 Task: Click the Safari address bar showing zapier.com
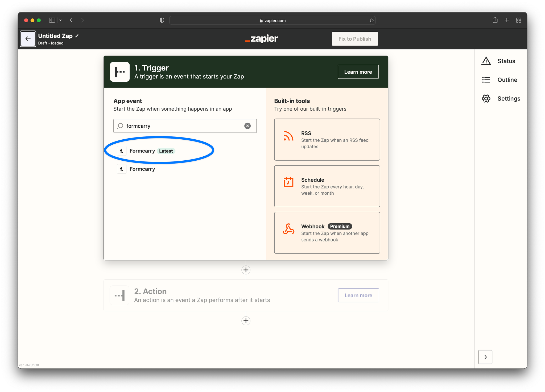[272, 20]
